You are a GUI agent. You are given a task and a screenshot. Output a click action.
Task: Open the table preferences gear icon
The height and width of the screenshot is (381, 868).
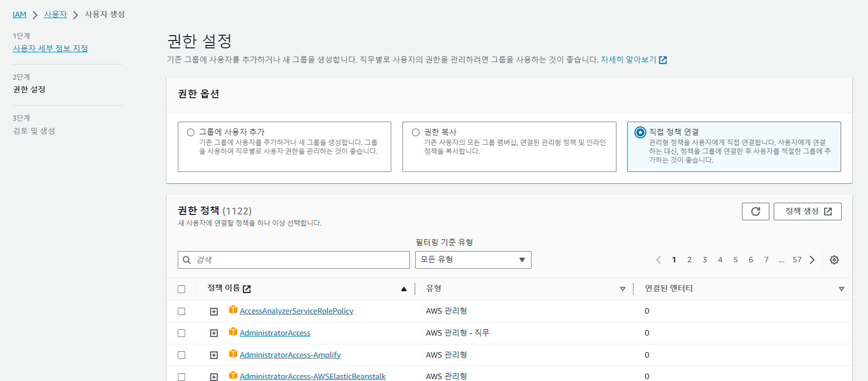point(834,260)
